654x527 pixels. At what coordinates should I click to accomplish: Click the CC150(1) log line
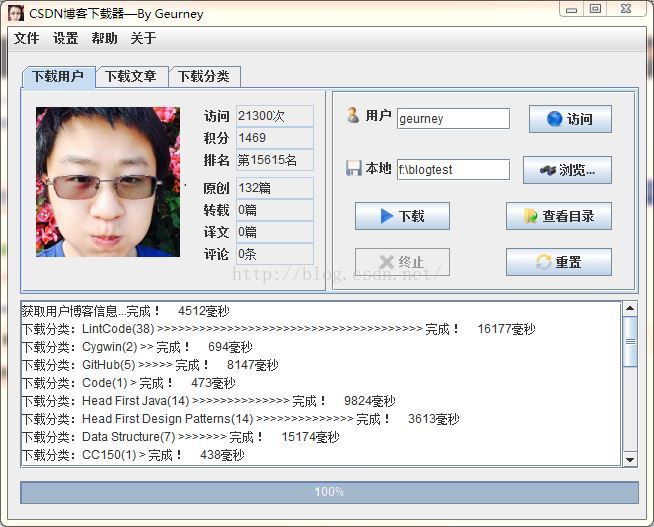click(133, 455)
